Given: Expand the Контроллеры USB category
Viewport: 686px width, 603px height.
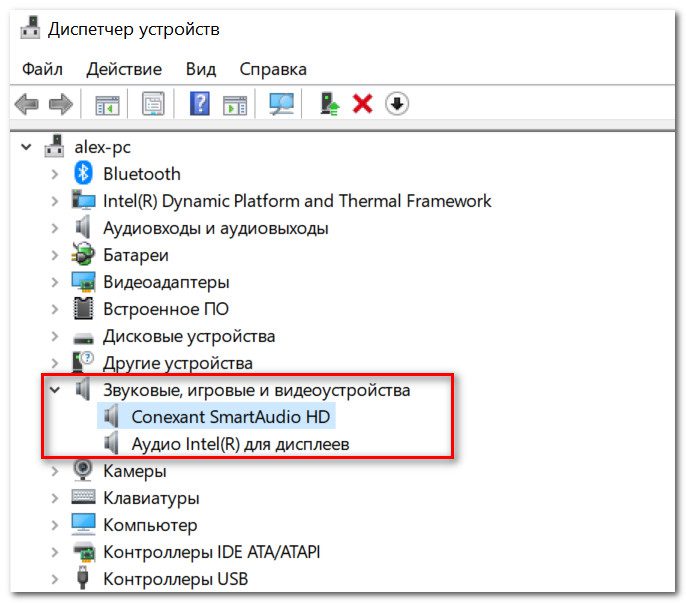Looking at the screenshot, I should point(55,579).
